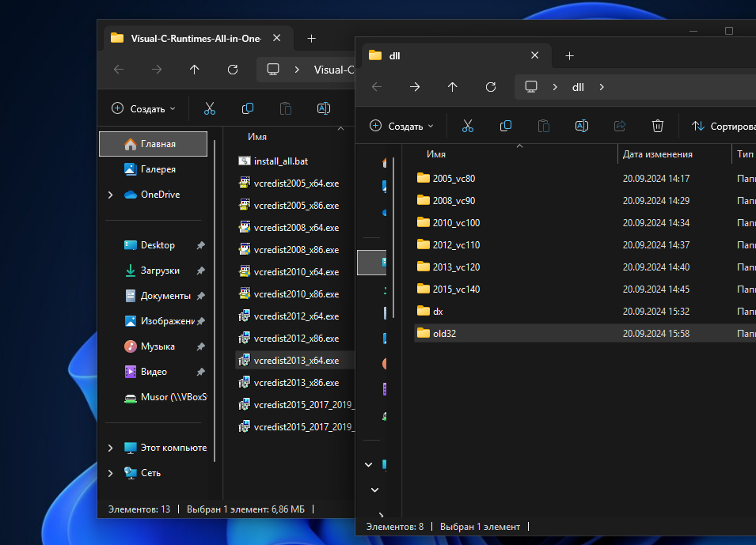Select the old32 folder
Viewport: 756px width, 545px height.
coord(585,334)
